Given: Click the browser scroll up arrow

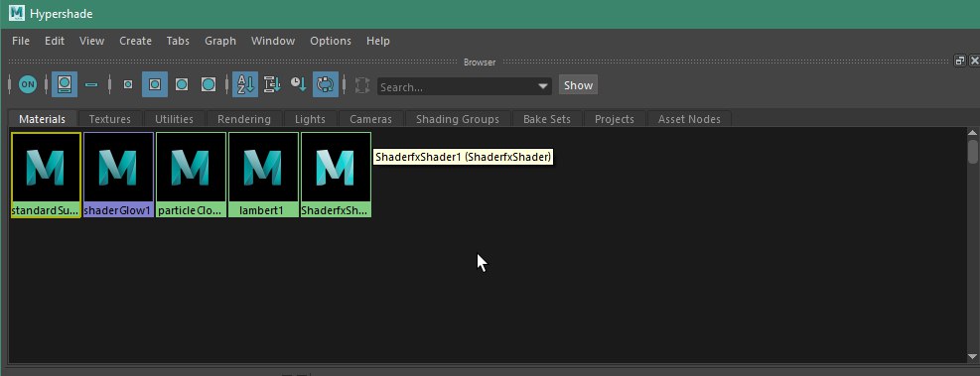Looking at the screenshot, I should click(972, 132).
